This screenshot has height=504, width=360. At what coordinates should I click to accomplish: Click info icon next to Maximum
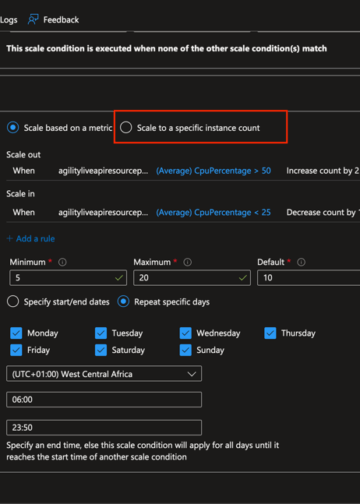click(x=187, y=262)
